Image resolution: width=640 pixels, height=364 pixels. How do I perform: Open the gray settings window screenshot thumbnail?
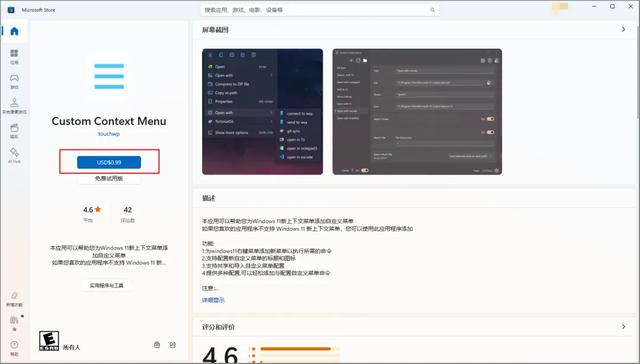(x=417, y=112)
